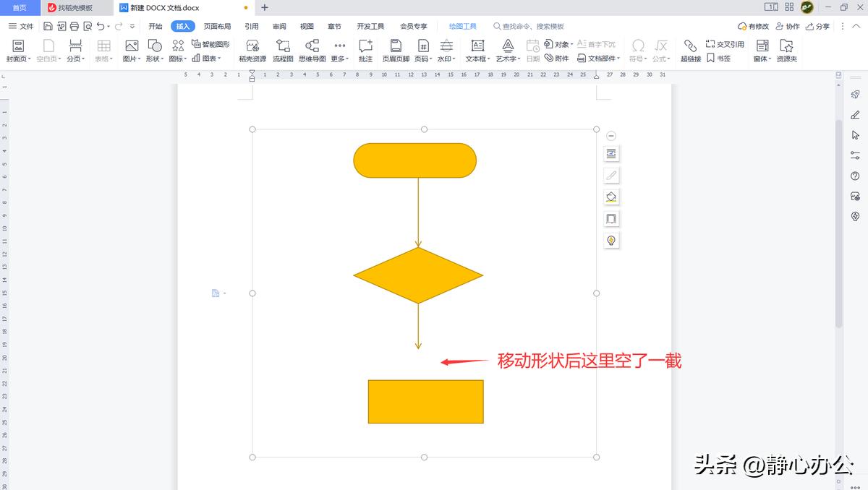868x490 pixels.
Task: Start collaboration with the 协作 button
Action: point(788,26)
